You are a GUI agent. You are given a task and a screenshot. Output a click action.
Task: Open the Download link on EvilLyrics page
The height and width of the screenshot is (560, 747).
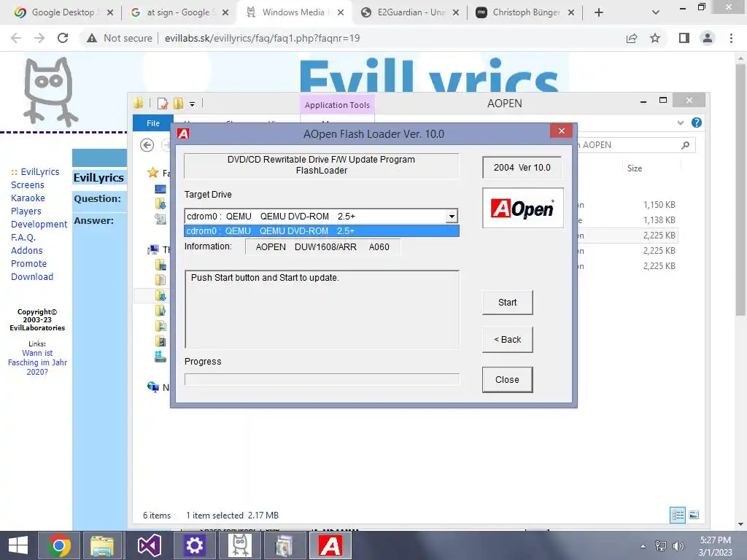(32, 276)
